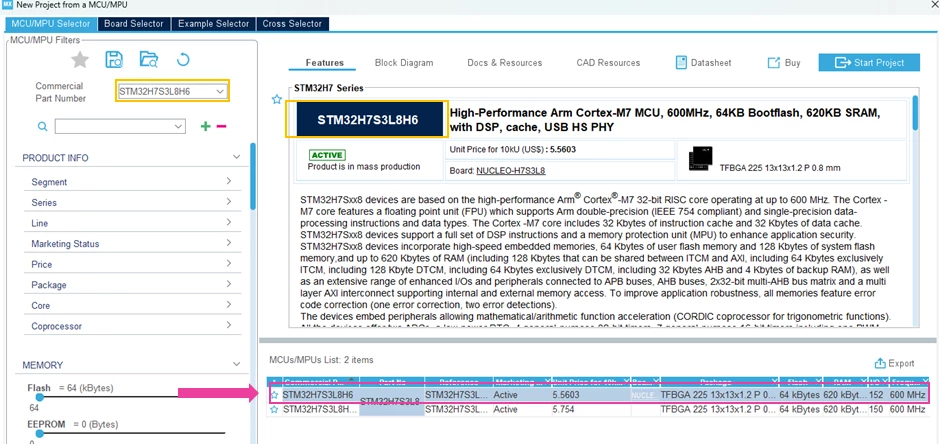Open the Example Selector tab
940x444 pixels.
(x=213, y=24)
